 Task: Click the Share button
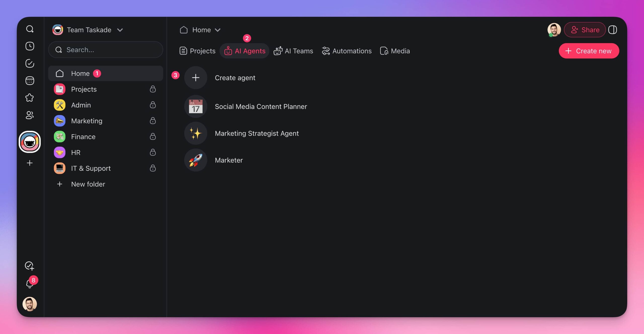585,30
